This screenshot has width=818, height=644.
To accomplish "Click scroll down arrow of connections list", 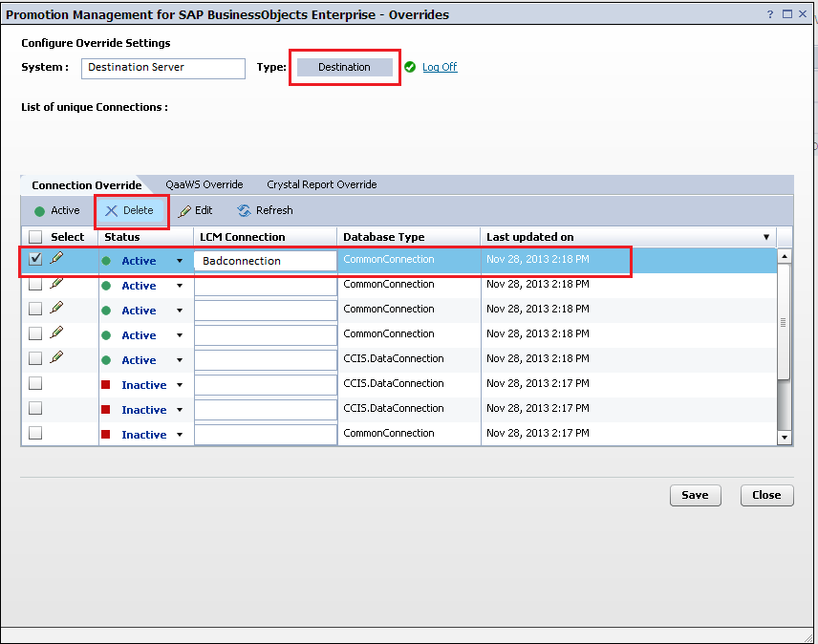I will [x=785, y=438].
